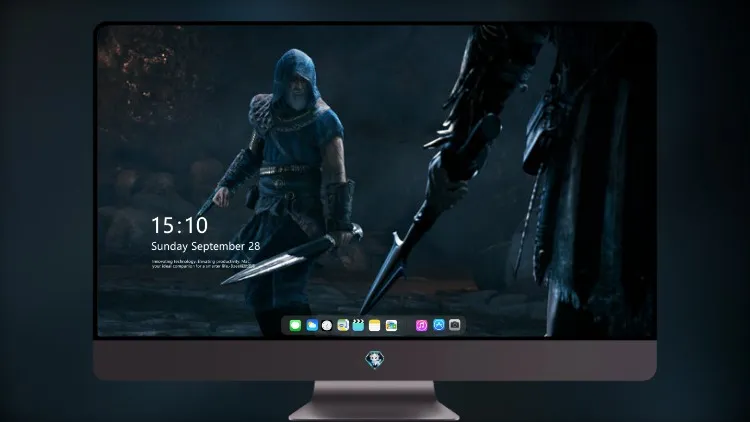Click the Sunday September 28 date text

click(x=206, y=246)
